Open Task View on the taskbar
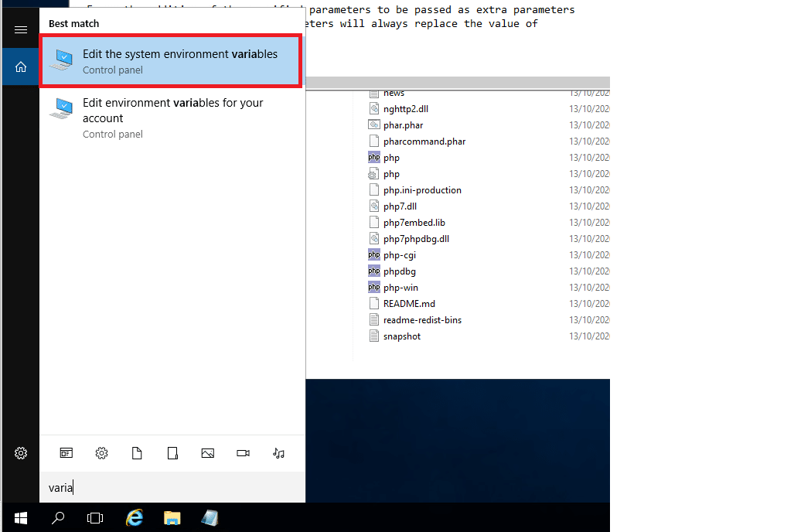The image size is (794, 532). click(94, 518)
